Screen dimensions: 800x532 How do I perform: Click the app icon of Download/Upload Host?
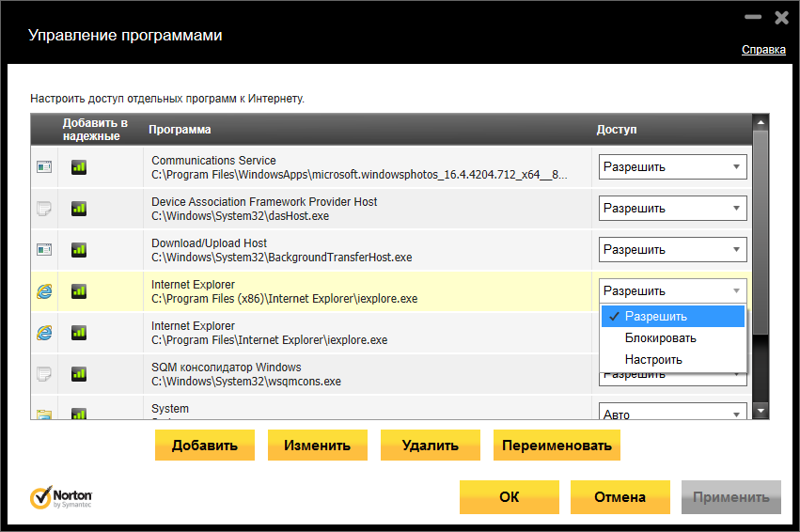[x=44, y=249]
